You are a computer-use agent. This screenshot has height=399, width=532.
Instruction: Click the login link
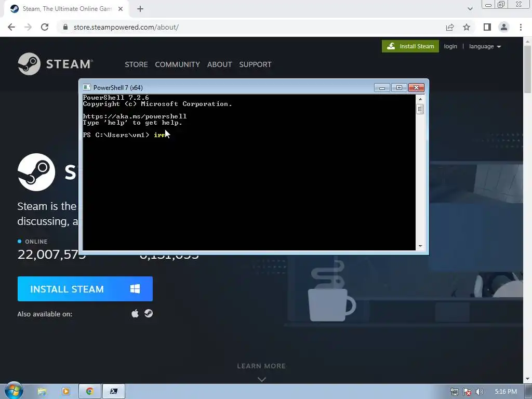click(450, 46)
